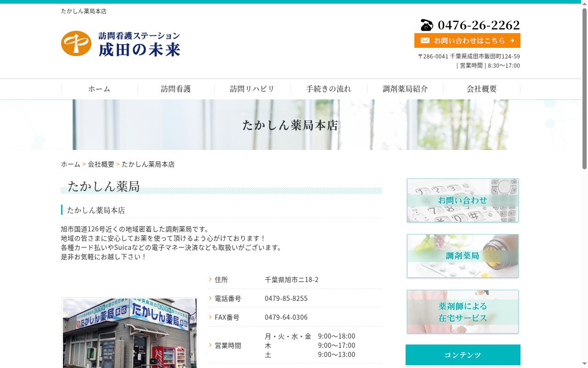This screenshot has width=588, height=368.
Task: Click the orange circular logo icon
Action: coord(76,44)
